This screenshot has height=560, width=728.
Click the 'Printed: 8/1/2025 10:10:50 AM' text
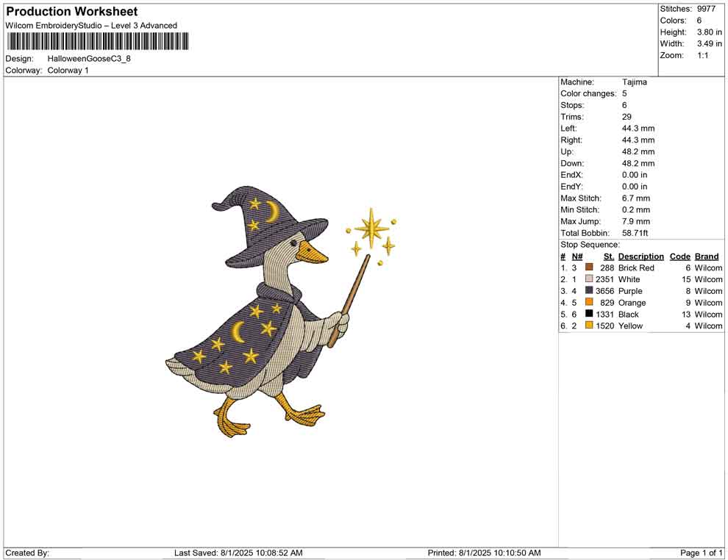pyautogui.click(x=485, y=553)
